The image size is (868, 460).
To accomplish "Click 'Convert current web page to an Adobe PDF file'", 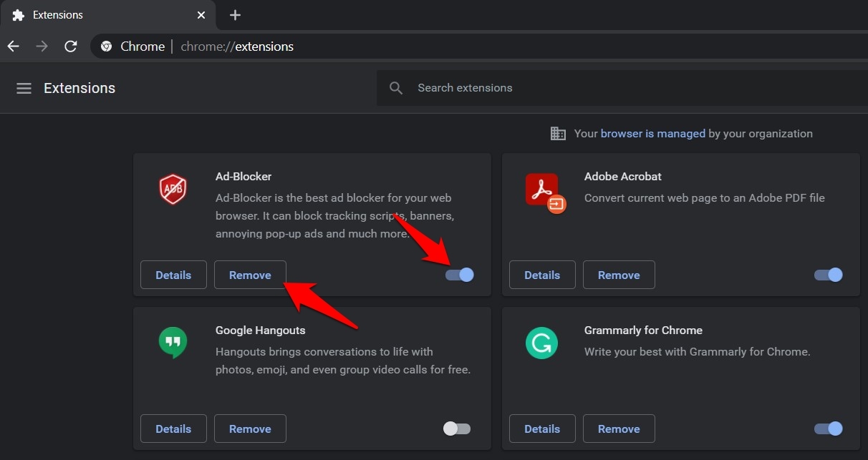I will (705, 197).
